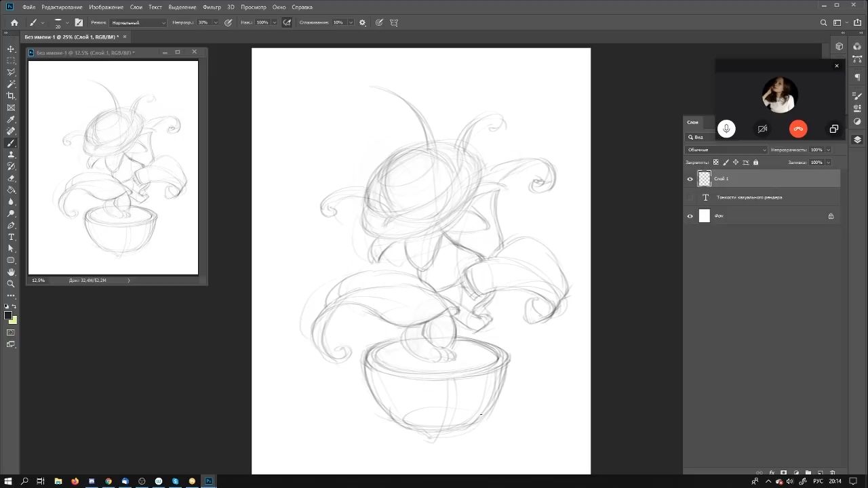Select the Brush tool in the tools panel
The width and height of the screenshot is (868, 488).
(11, 143)
